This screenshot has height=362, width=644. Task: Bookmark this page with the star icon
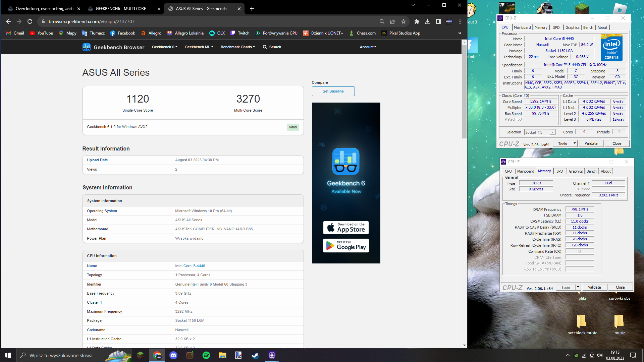[404, 21]
